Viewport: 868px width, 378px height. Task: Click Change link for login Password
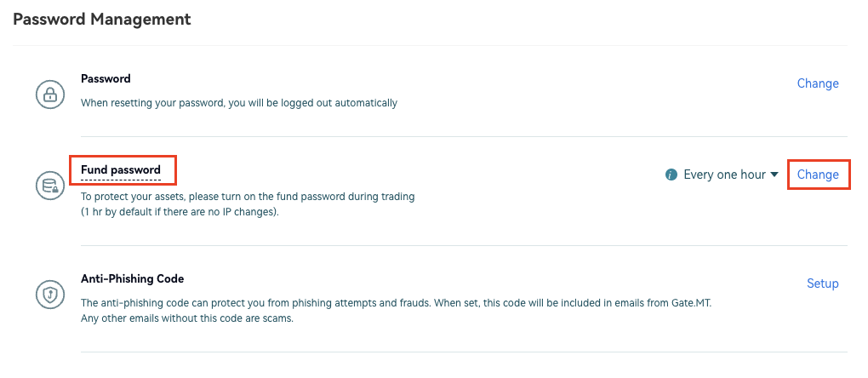point(818,83)
